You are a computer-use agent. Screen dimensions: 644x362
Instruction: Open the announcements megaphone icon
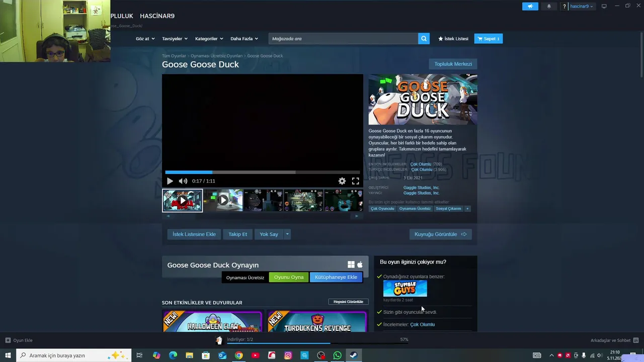[x=530, y=6]
